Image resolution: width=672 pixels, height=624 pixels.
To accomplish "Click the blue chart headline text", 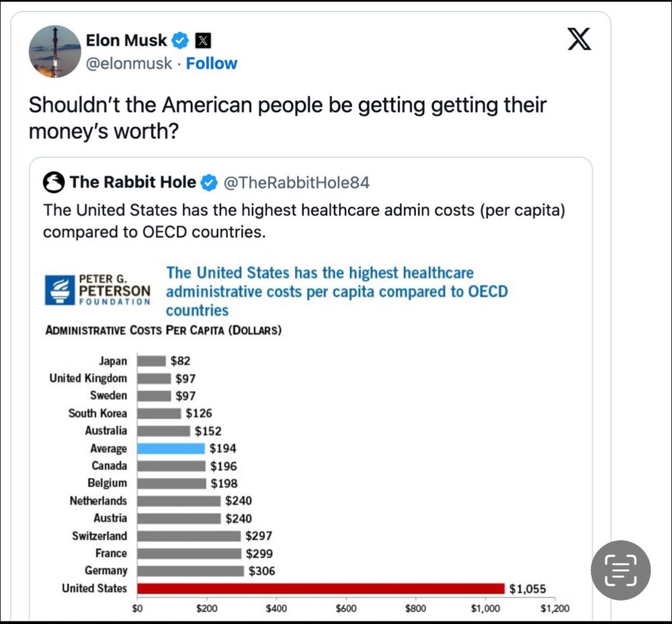I will pyautogui.click(x=336, y=291).
